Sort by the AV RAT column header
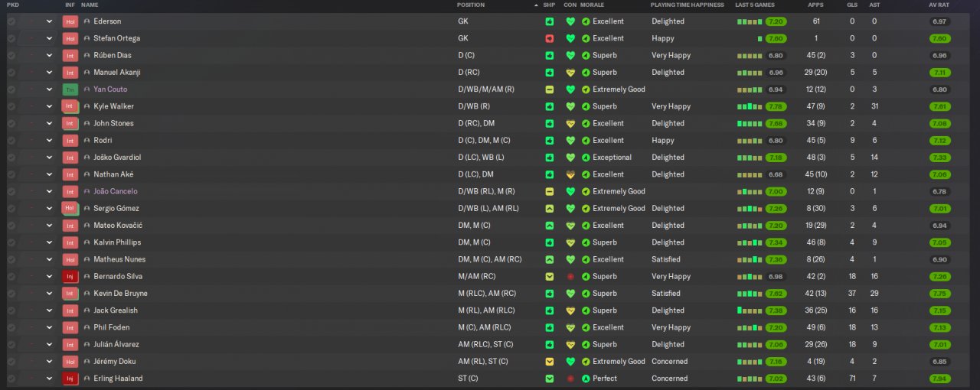This screenshot has height=390, width=980. tap(940, 5)
